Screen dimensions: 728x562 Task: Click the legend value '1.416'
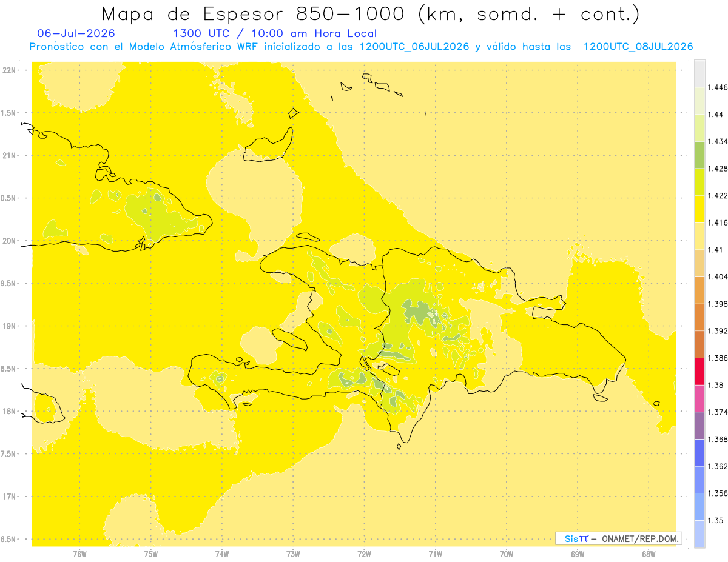pyautogui.click(x=718, y=222)
